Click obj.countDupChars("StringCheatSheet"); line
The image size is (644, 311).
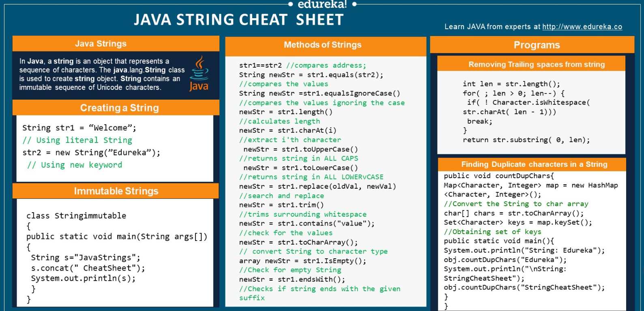(x=524, y=288)
